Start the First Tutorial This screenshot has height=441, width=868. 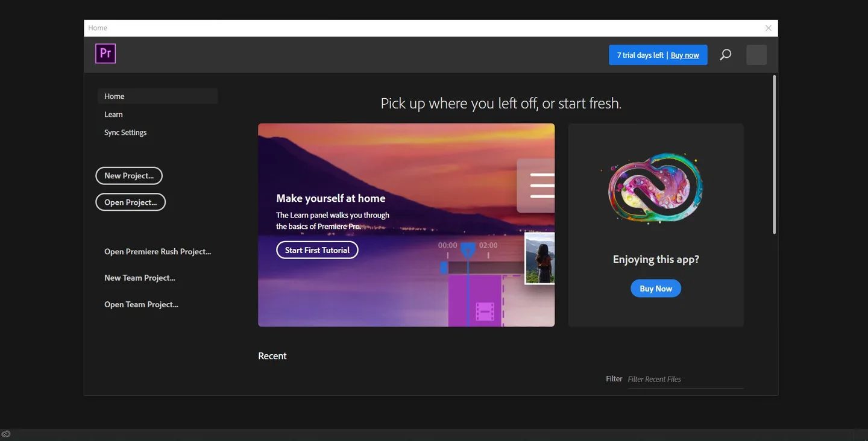pos(317,250)
